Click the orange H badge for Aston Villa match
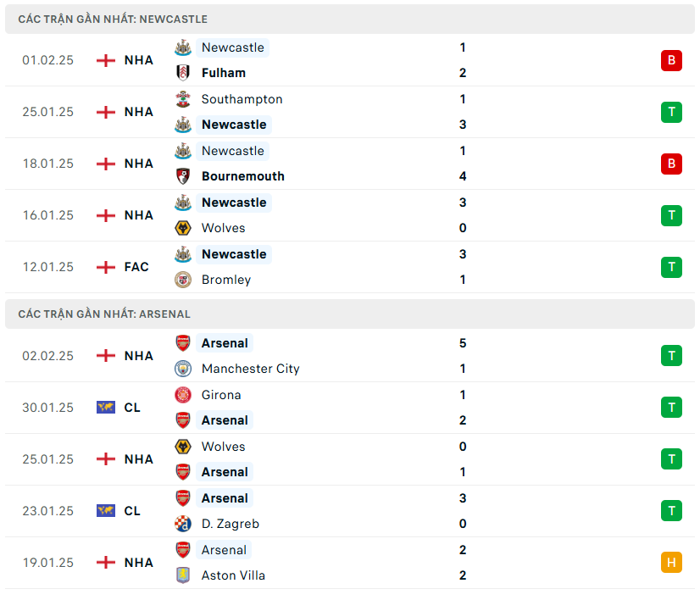Screen dimensions: 700x600 pos(671,563)
